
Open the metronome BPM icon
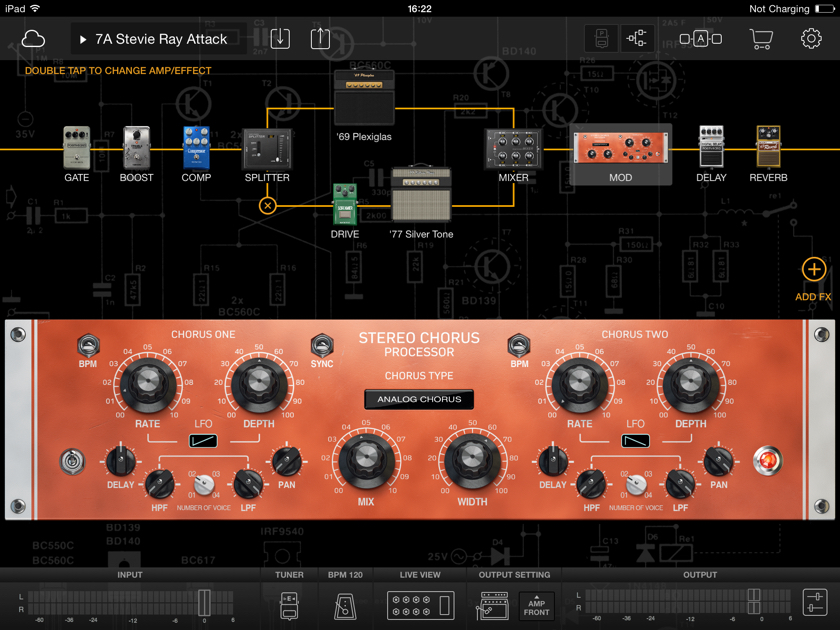pos(345,606)
